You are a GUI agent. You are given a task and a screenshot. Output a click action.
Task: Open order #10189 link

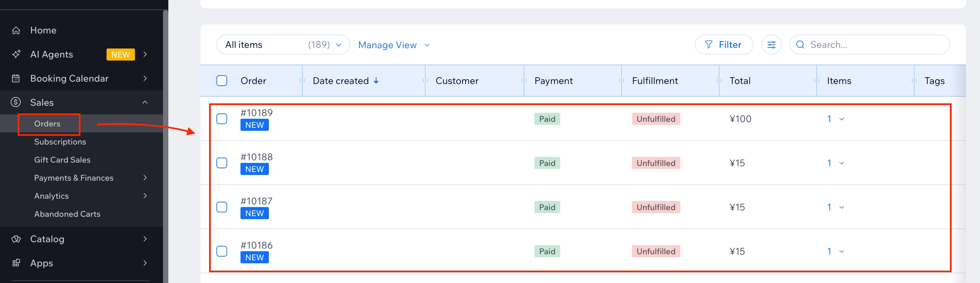click(x=257, y=113)
